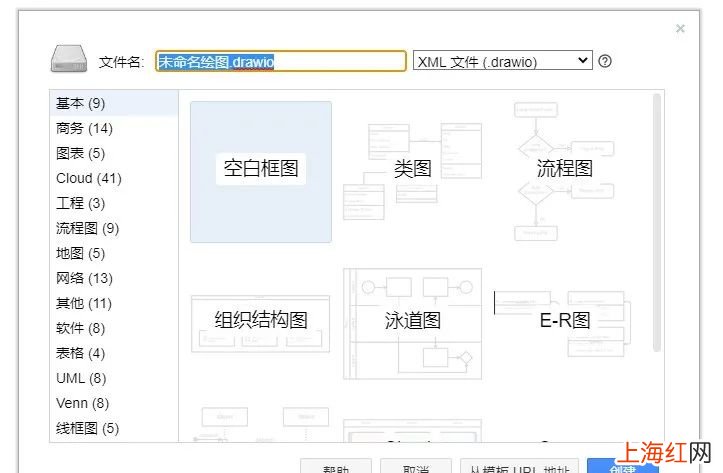
Task: Click the 文件名 input field
Action: [281, 61]
